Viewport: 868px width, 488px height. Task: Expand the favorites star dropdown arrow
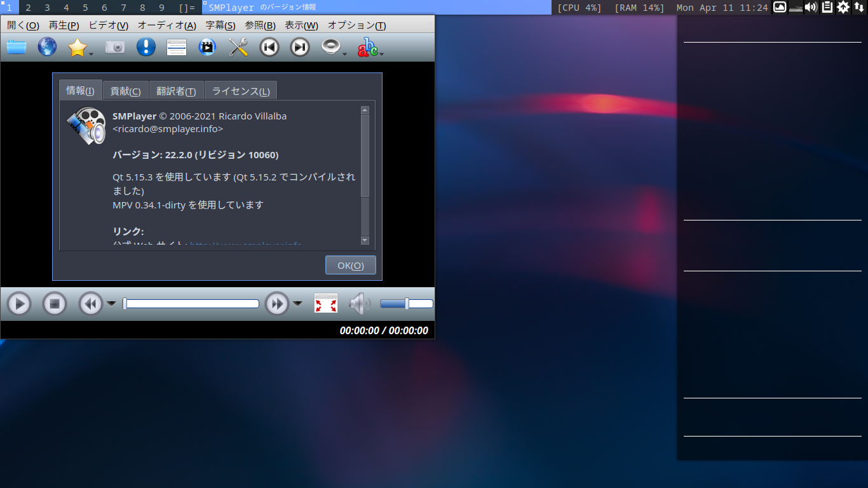(x=92, y=54)
